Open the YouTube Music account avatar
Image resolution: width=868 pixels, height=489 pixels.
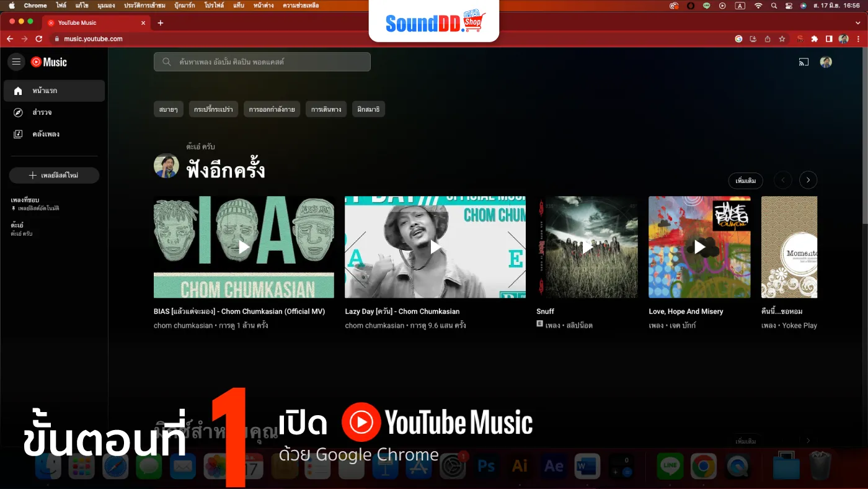[x=826, y=62]
